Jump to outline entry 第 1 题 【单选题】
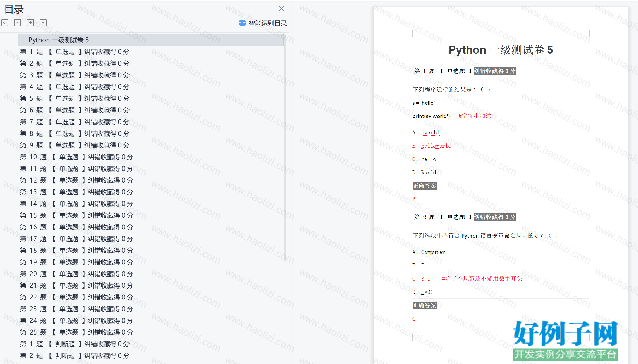 tap(75, 52)
